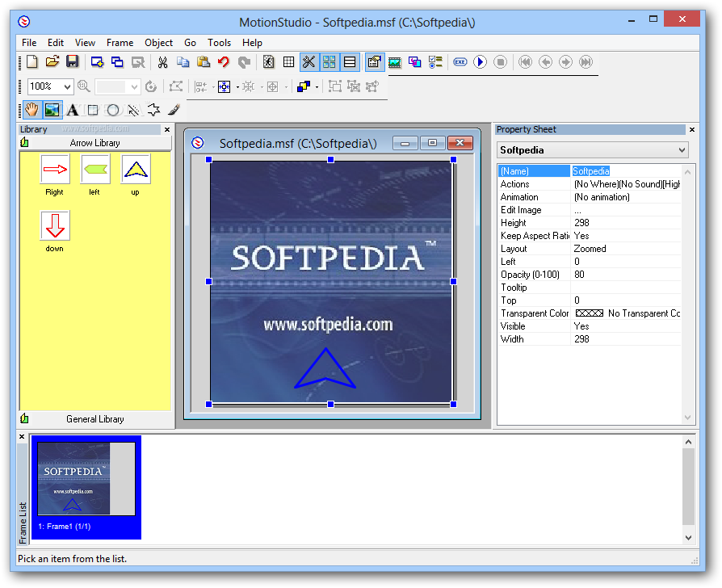This screenshot has width=722, height=588.
Task: Toggle the Property Sheet toolbar icon
Action: point(375,61)
